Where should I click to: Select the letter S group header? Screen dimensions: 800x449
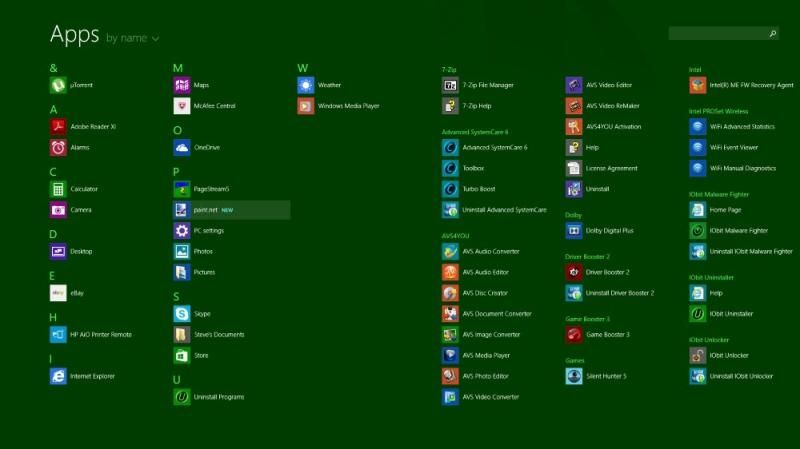point(176,296)
